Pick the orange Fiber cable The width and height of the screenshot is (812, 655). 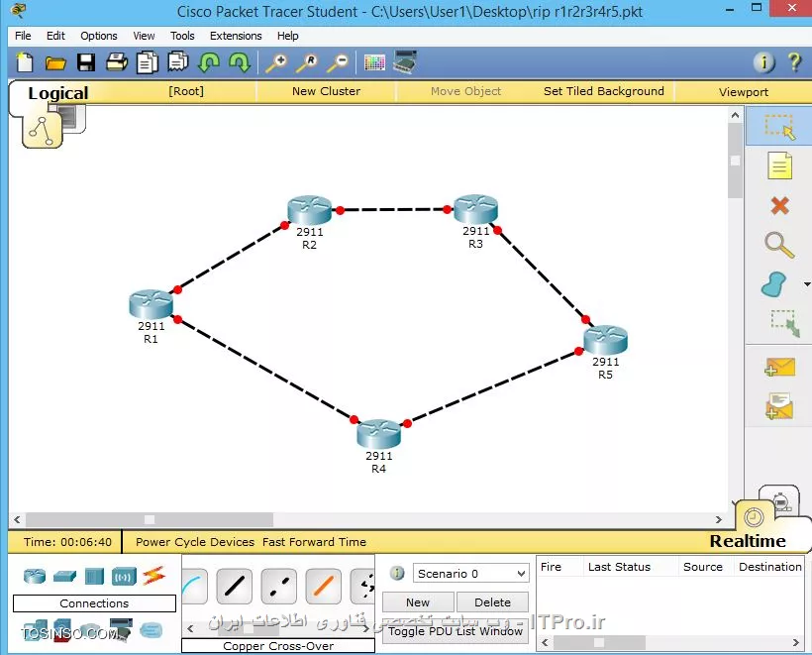coord(323,586)
